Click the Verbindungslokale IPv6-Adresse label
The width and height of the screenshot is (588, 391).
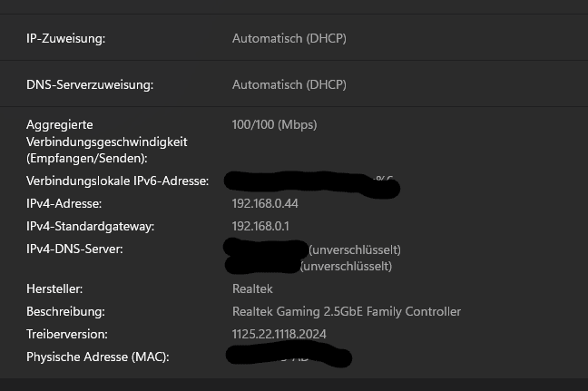tap(117, 181)
